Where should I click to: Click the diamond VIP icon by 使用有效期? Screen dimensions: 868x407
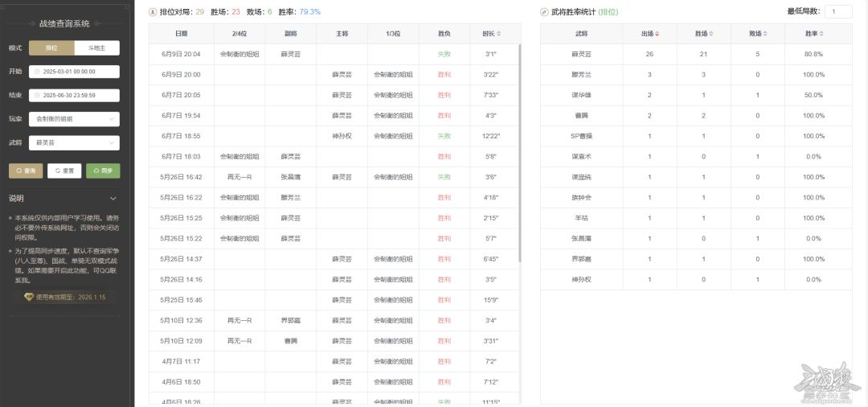click(30, 297)
